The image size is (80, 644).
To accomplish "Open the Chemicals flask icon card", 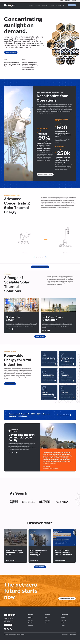I will coord(67,375).
